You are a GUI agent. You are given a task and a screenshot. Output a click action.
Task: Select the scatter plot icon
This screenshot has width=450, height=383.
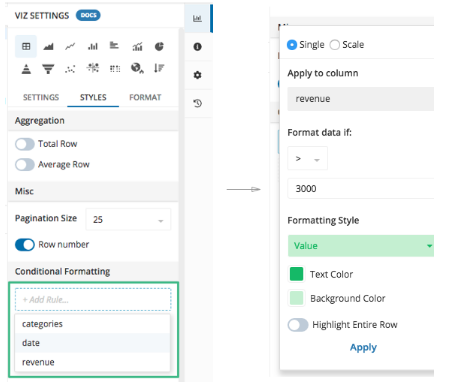pyautogui.click(x=70, y=69)
